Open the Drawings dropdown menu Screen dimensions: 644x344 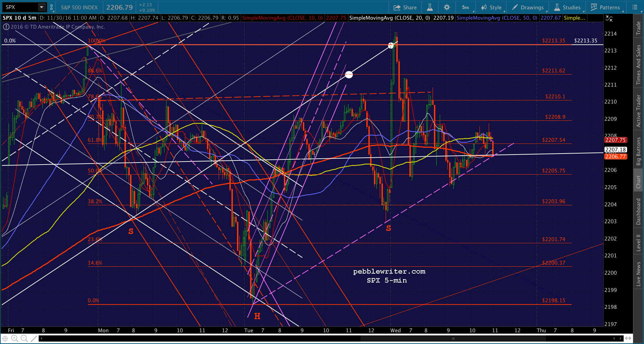528,7
